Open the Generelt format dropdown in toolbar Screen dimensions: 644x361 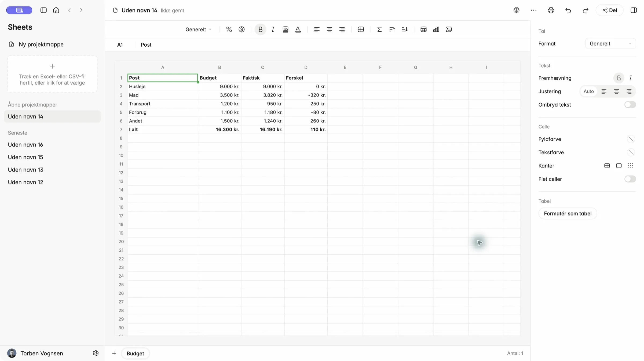pos(198,29)
